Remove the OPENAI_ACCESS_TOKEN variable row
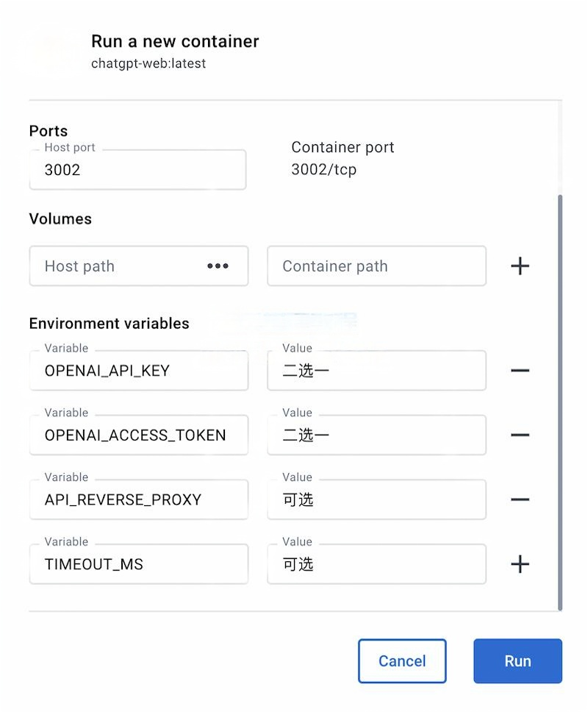Screen dimensions: 588x712 pos(520,435)
